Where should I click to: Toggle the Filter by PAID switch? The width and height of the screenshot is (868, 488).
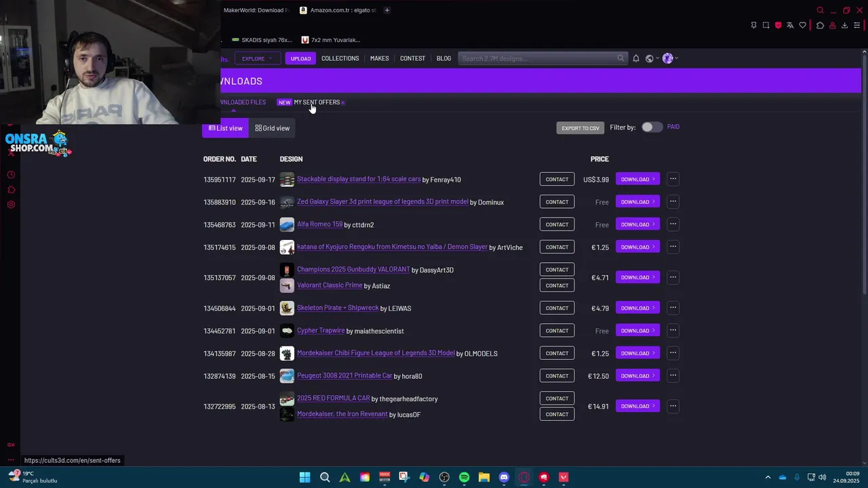[652, 127]
